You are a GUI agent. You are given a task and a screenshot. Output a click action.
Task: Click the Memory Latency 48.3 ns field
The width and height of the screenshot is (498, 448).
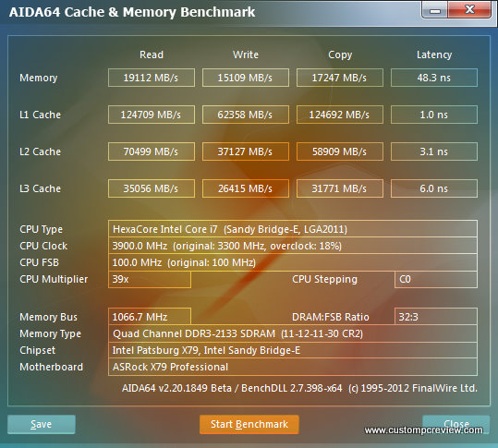point(434,78)
